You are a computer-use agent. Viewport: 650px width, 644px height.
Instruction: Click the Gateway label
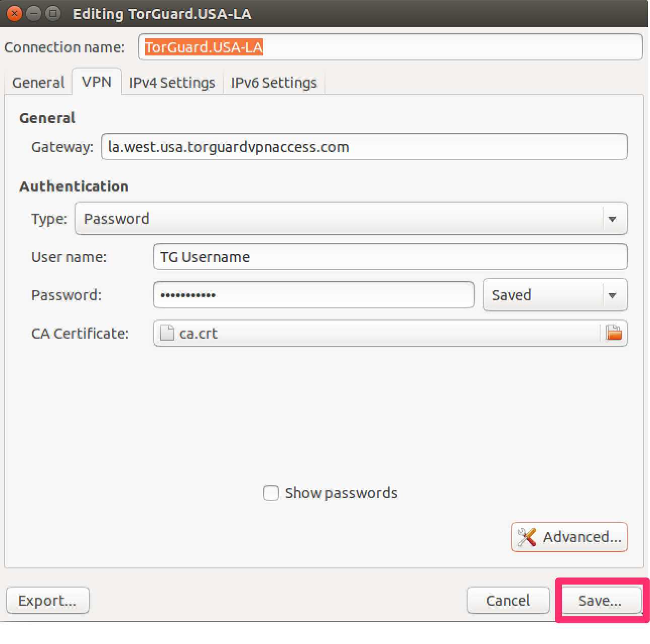pos(62,147)
